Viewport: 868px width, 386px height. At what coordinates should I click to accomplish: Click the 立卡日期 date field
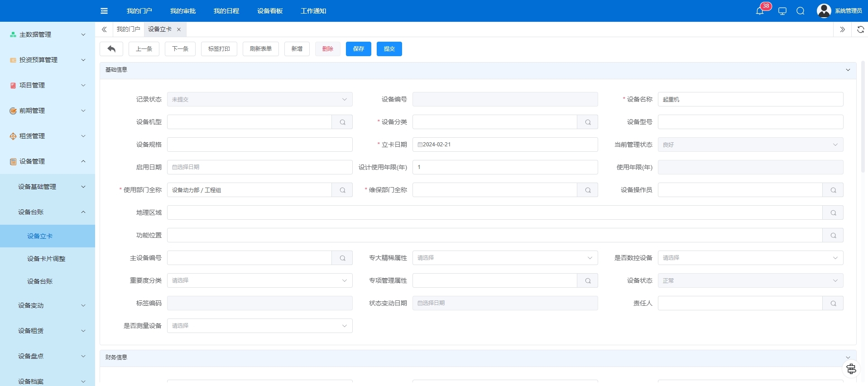pyautogui.click(x=505, y=145)
